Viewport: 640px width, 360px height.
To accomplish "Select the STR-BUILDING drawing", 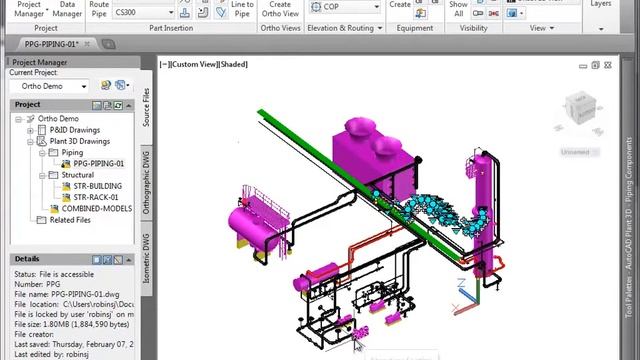I will coord(98,186).
